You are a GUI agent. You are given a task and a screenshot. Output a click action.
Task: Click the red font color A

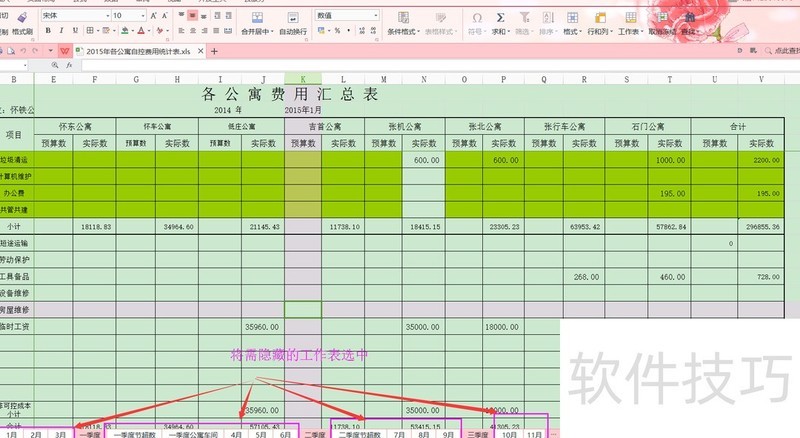[x=141, y=31]
